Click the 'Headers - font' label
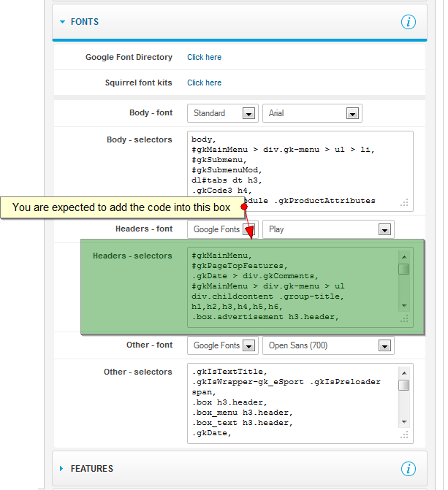This screenshot has height=490, width=448. 144,229
